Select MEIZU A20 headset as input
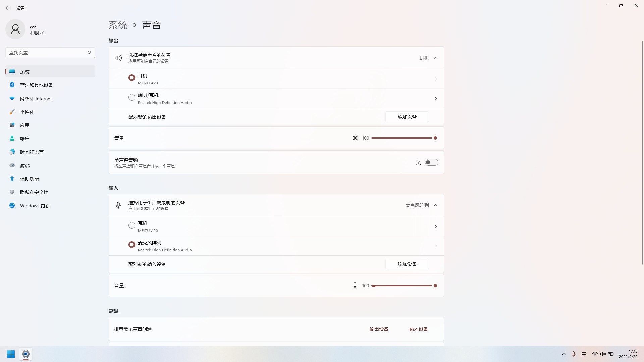This screenshot has width=644, height=362. coord(132,225)
